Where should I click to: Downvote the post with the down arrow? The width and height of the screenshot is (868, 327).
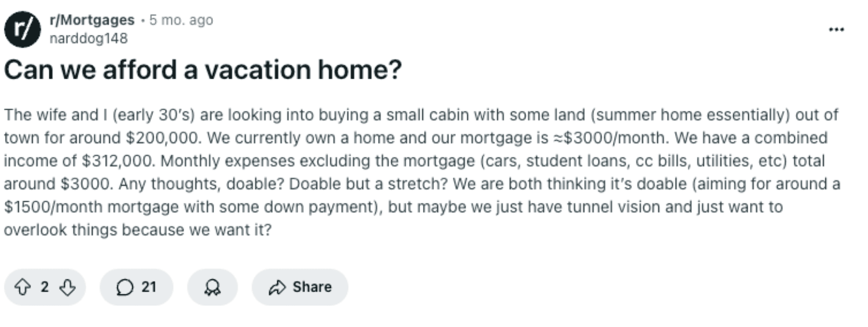tap(67, 287)
